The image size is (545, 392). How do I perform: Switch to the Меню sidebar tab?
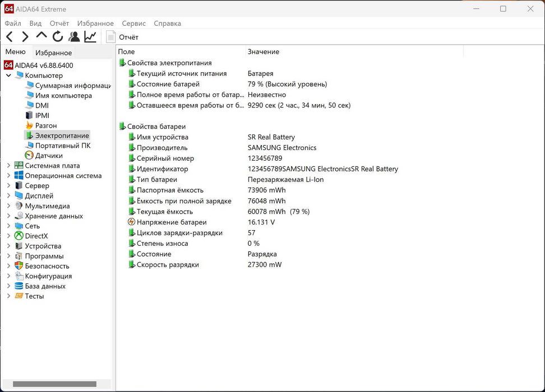coord(15,52)
